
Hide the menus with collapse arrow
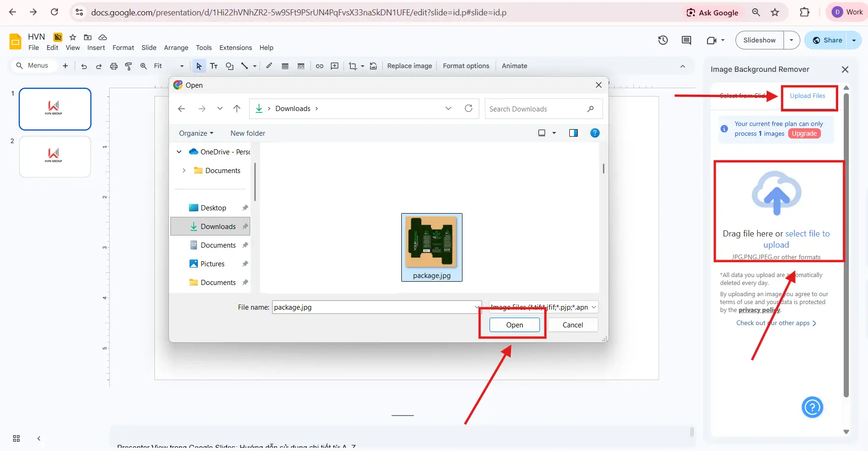click(x=682, y=66)
